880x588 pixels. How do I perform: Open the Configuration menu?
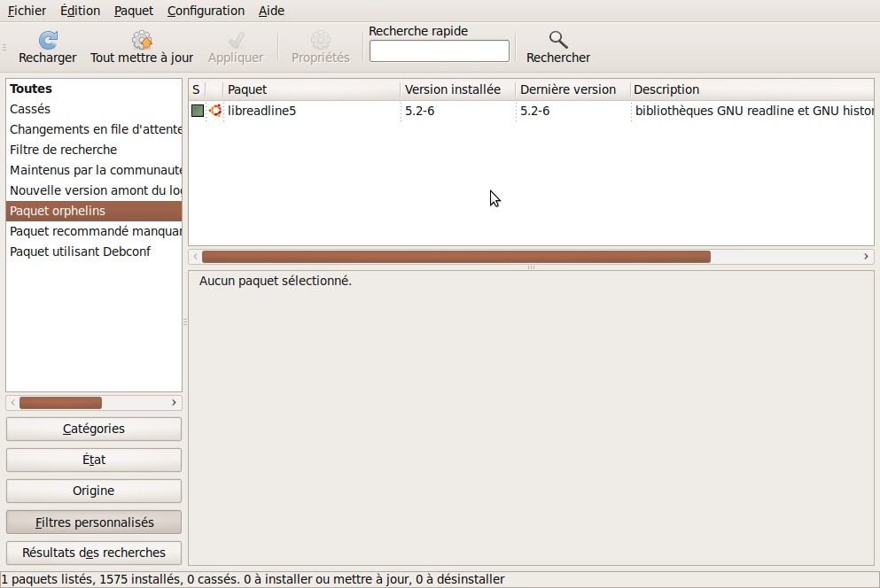[x=206, y=11]
